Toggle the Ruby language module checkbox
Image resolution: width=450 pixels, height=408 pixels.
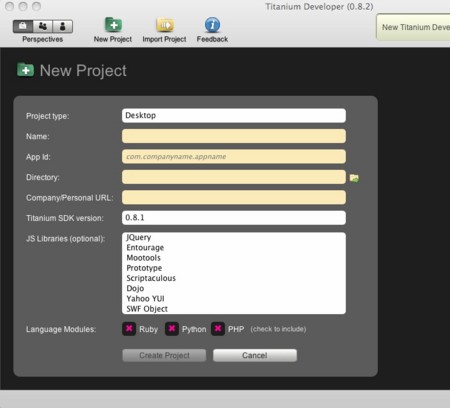click(129, 329)
